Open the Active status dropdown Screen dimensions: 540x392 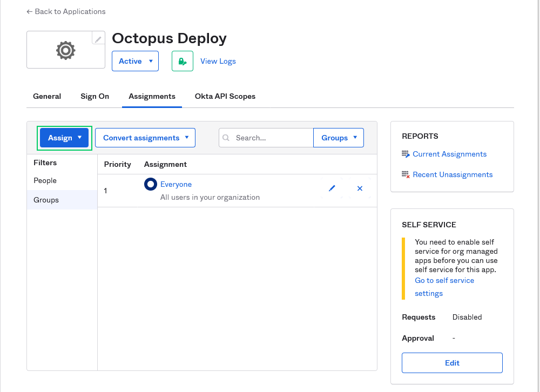[135, 61]
